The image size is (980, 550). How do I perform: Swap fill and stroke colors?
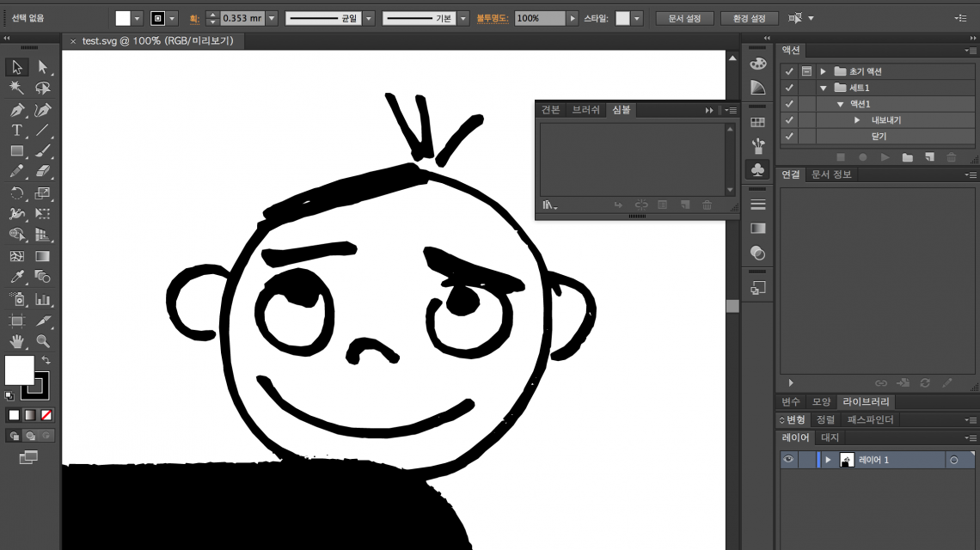pos(46,360)
